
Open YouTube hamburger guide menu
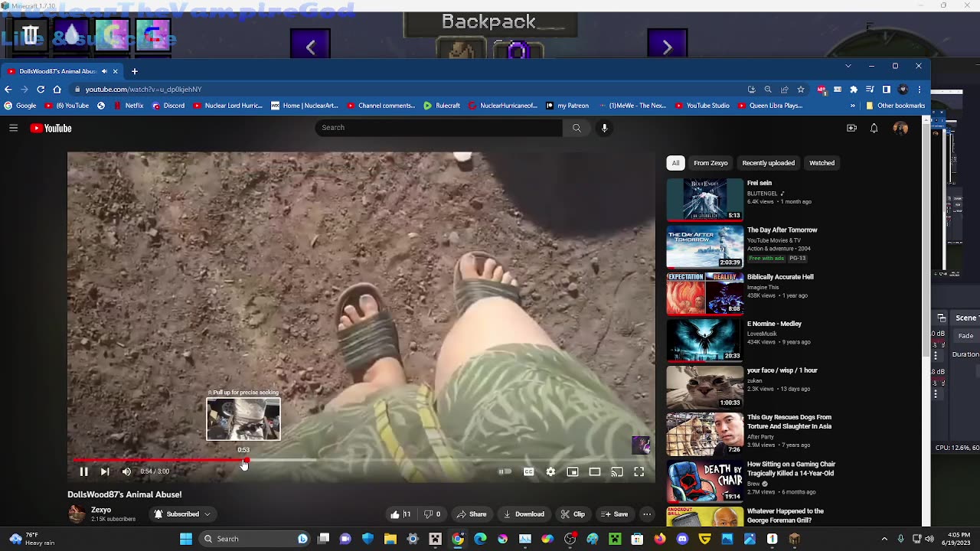pyautogui.click(x=13, y=128)
